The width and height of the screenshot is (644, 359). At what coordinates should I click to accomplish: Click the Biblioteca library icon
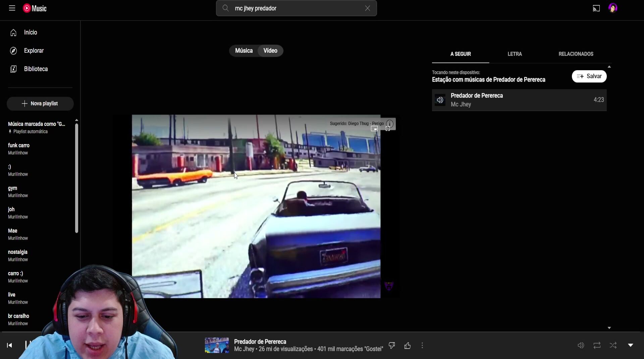13,69
